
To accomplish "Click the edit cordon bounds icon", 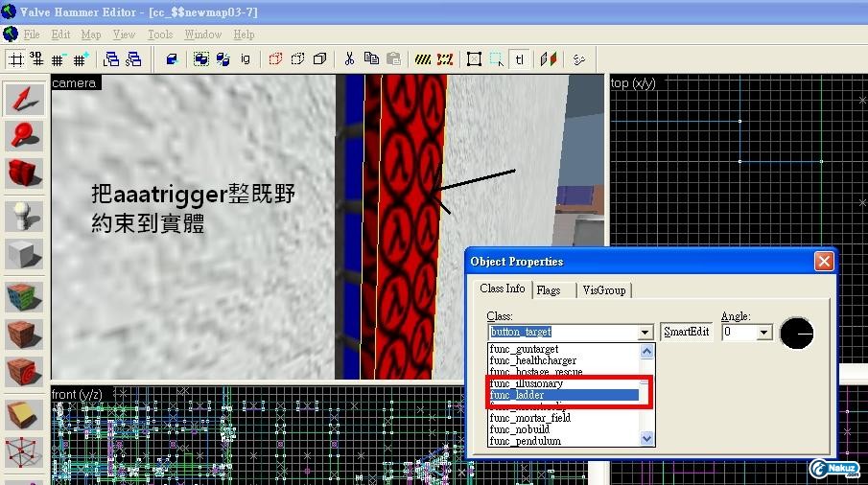I will [x=445, y=59].
